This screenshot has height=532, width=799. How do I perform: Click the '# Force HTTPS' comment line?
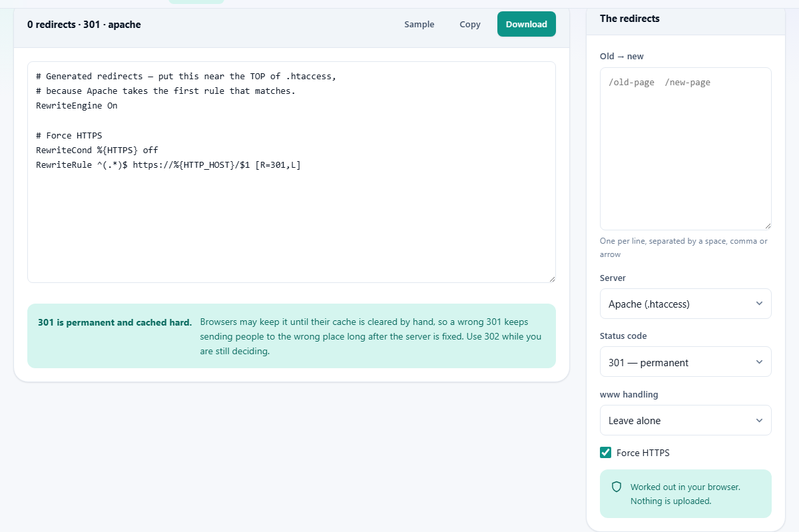[x=69, y=135]
